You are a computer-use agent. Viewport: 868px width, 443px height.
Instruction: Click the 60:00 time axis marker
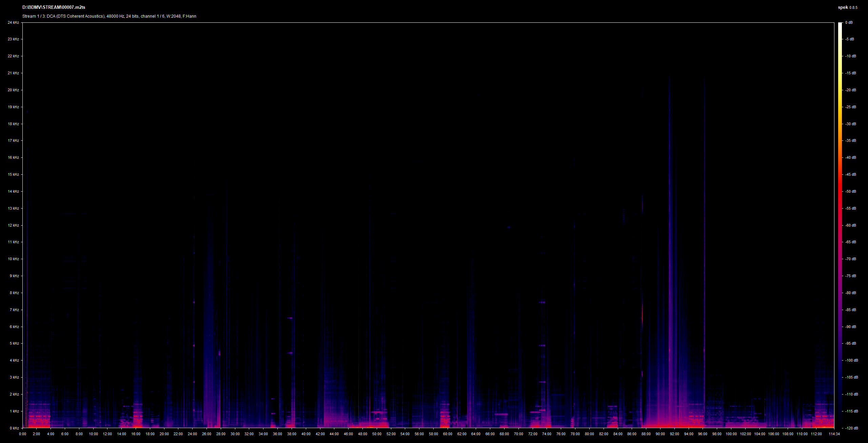pos(448,434)
